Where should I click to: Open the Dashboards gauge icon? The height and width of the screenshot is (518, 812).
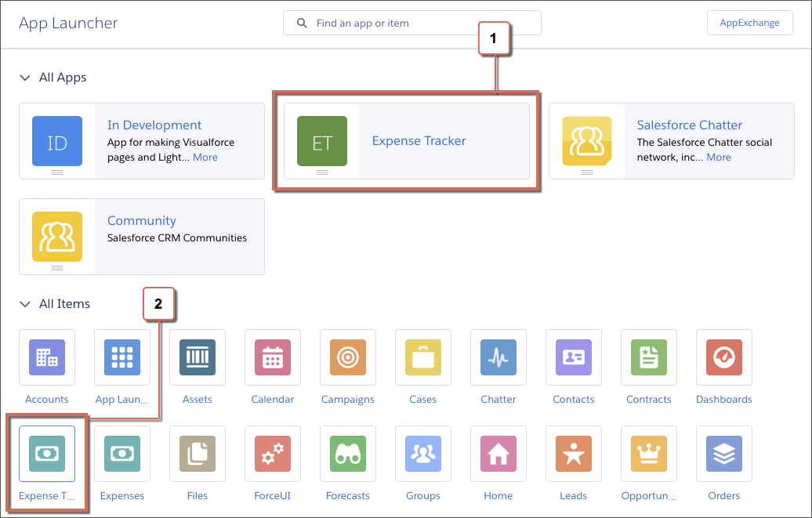tap(724, 357)
